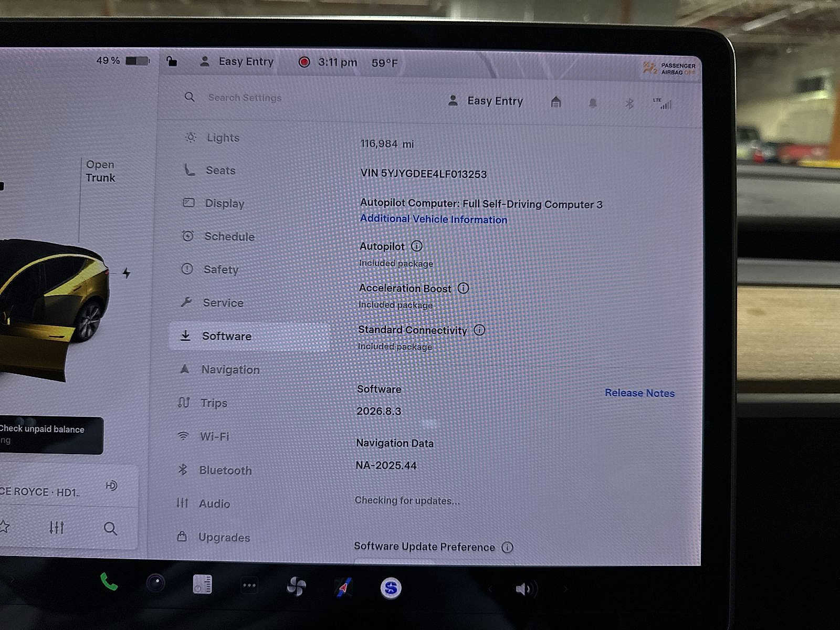Show Autopilot package info icon
This screenshot has height=630, width=840.
pos(417,246)
